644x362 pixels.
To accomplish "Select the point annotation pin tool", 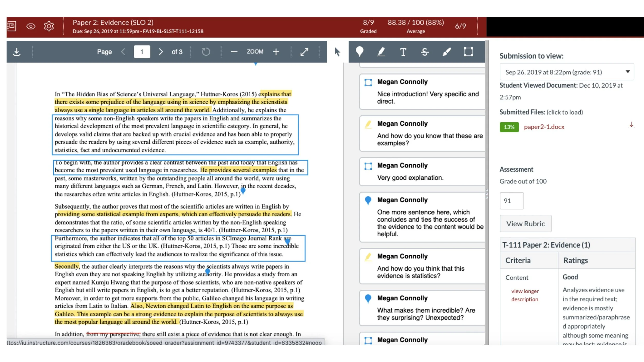I will coord(359,52).
